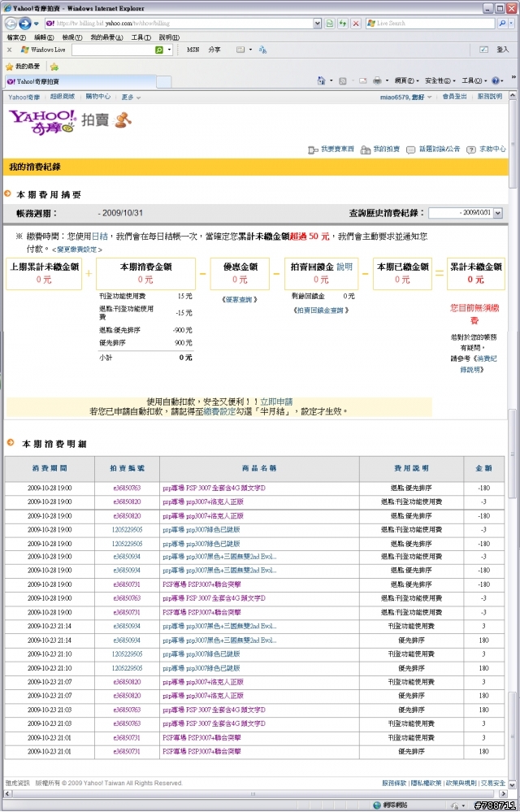Screen dimensions: 520x812
Task: Click 超級商城 in the Yahoo top bar
Action: pos(63,97)
